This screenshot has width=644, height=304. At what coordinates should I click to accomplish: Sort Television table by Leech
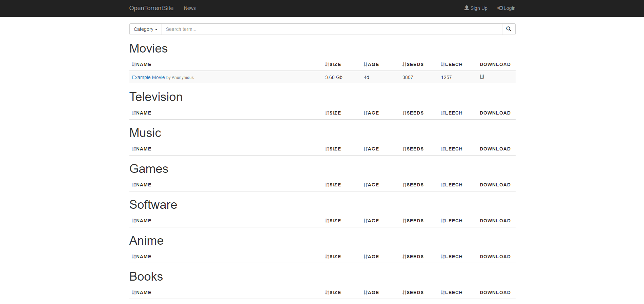click(x=452, y=113)
